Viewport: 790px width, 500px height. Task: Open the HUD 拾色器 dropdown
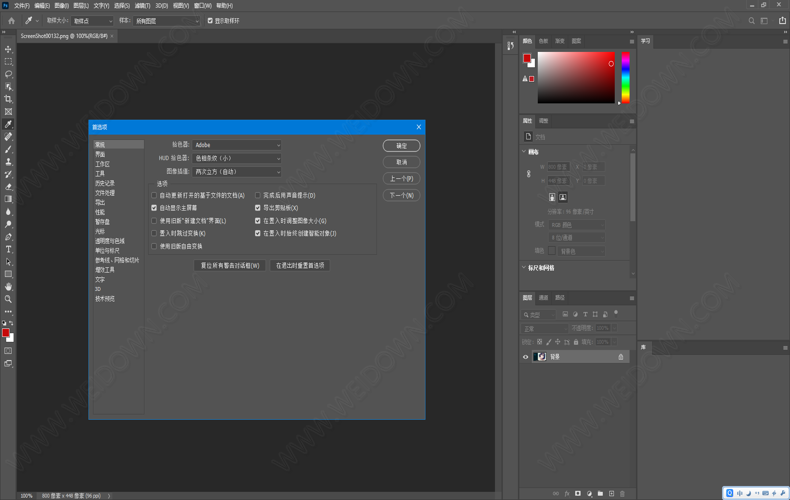(237, 158)
